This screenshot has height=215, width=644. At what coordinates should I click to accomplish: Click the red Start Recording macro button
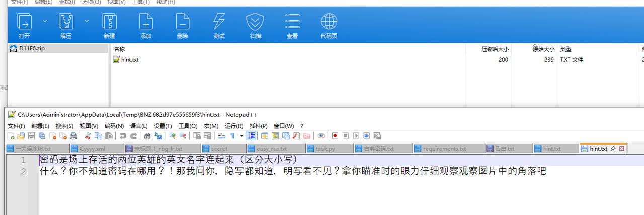tap(335, 136)
